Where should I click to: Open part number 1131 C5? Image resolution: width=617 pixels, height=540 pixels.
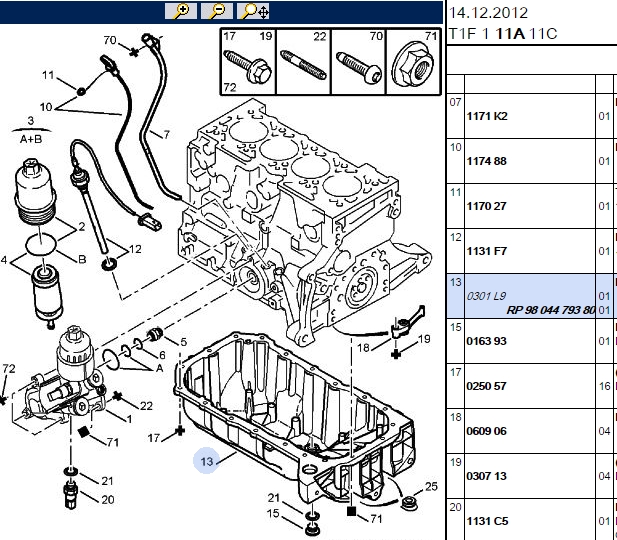[487, 521]
